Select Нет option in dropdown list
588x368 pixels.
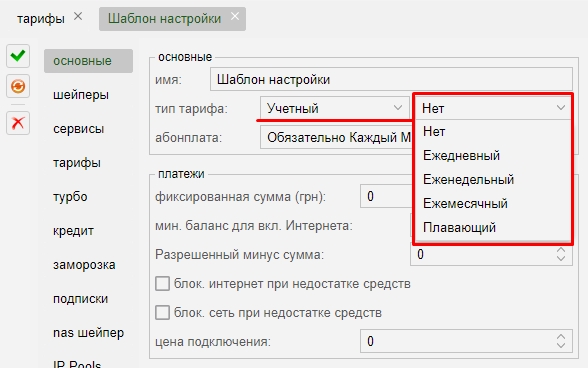[493, 132]
